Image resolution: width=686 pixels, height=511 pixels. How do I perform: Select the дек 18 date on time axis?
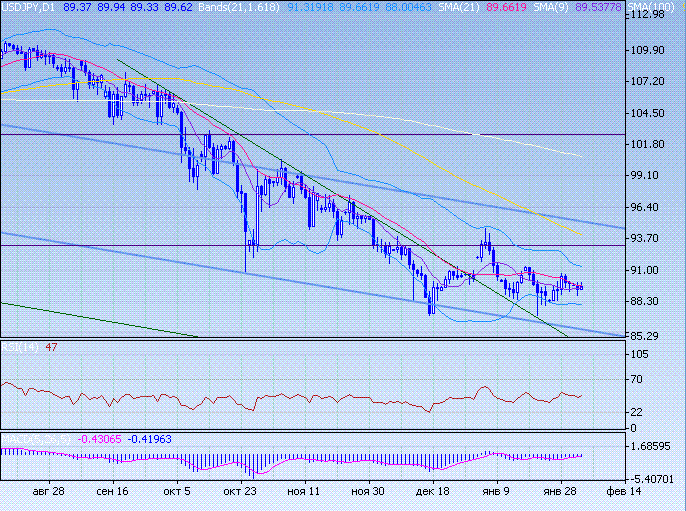(431, 493)
